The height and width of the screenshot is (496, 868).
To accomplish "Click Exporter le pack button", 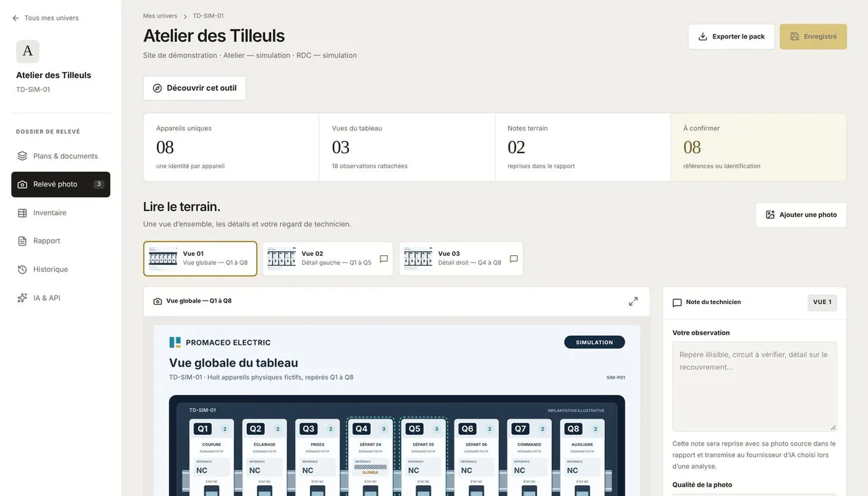I will (731, 37).
